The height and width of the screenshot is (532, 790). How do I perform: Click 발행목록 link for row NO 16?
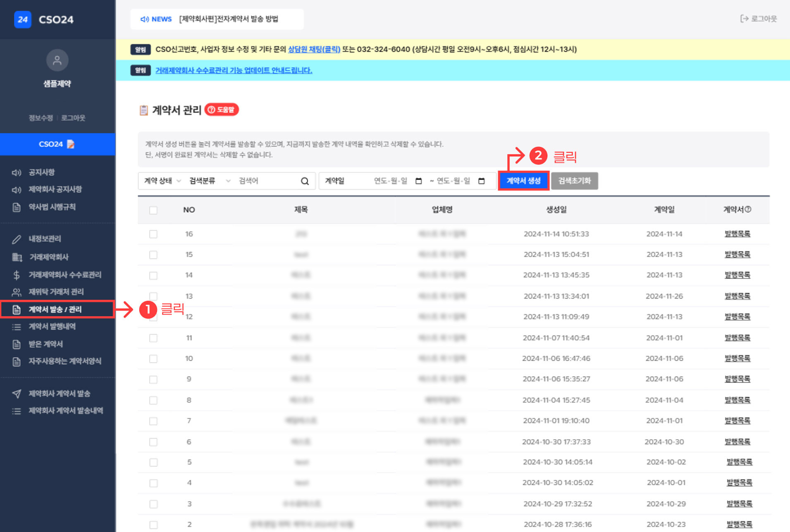click(x=737, y=234)
